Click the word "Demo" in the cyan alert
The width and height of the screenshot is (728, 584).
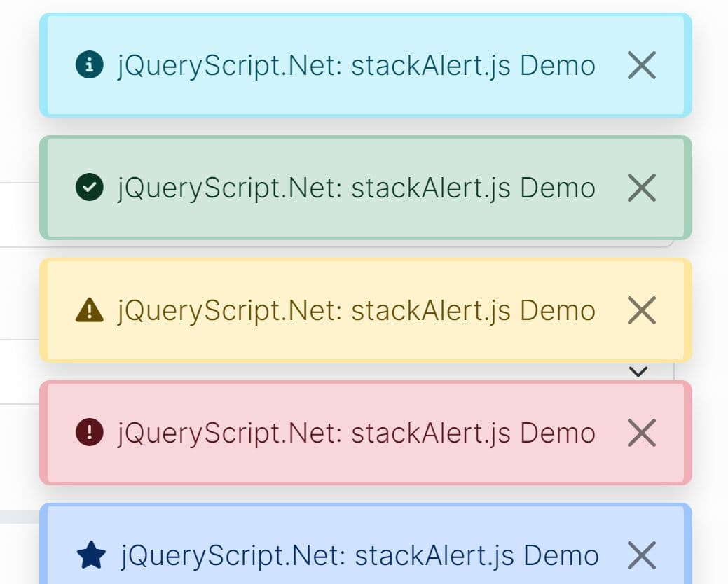[x=558, y=66]
